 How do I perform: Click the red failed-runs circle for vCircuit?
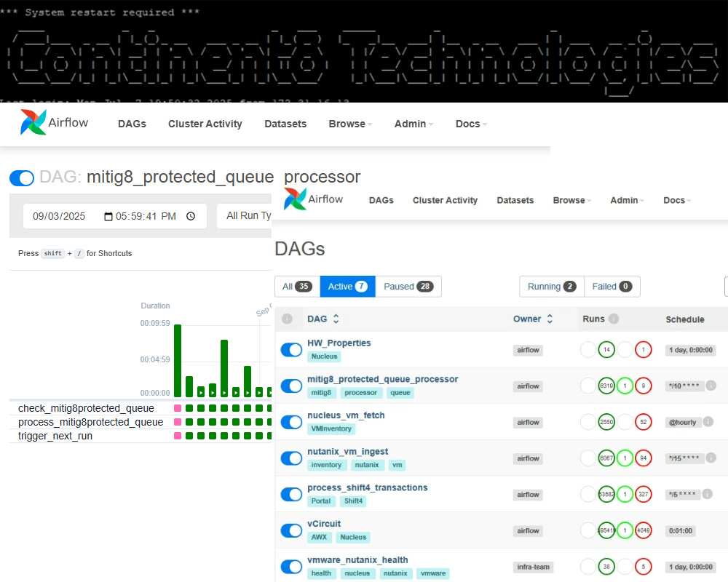[x=643, y=531]
